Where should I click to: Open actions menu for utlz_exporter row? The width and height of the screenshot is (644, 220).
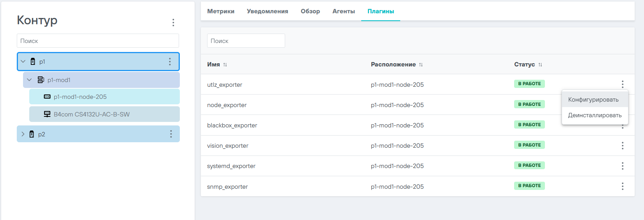click(x=623, y=84)
